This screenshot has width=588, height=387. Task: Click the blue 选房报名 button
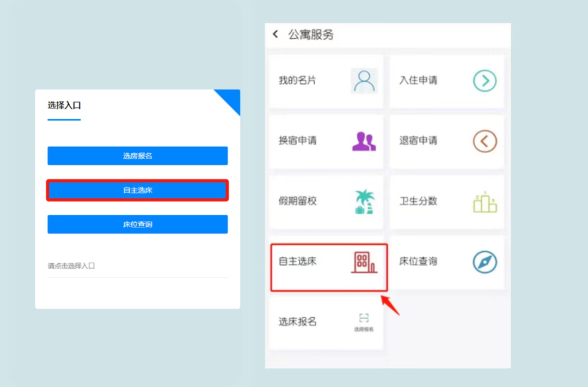pyautogui.click(x=137, y=155)
